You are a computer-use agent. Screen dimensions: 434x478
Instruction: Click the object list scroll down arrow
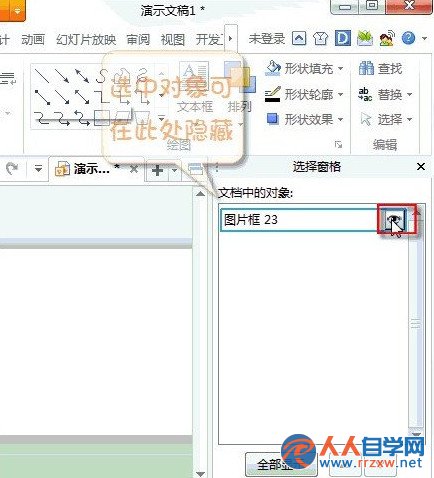pyautogui.click(x=416, y=434)
